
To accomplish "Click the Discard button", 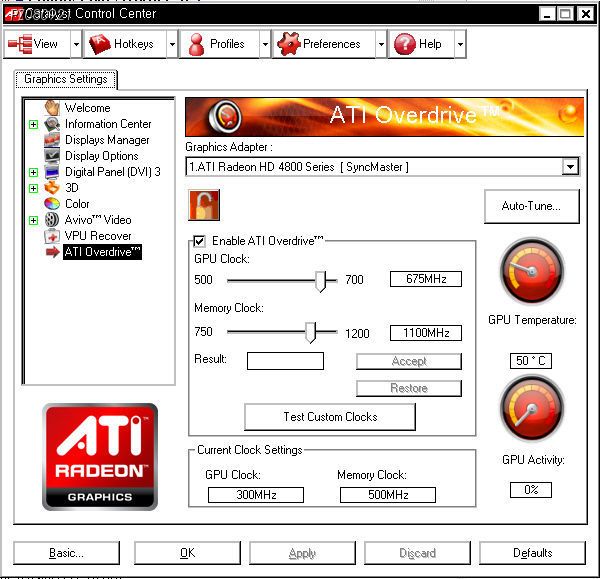I will click(x=417, y=553).
